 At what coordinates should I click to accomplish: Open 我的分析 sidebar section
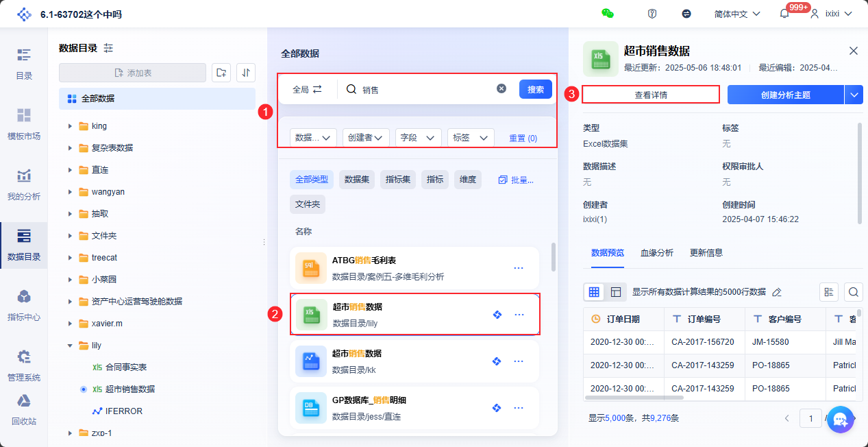(24, 184)
